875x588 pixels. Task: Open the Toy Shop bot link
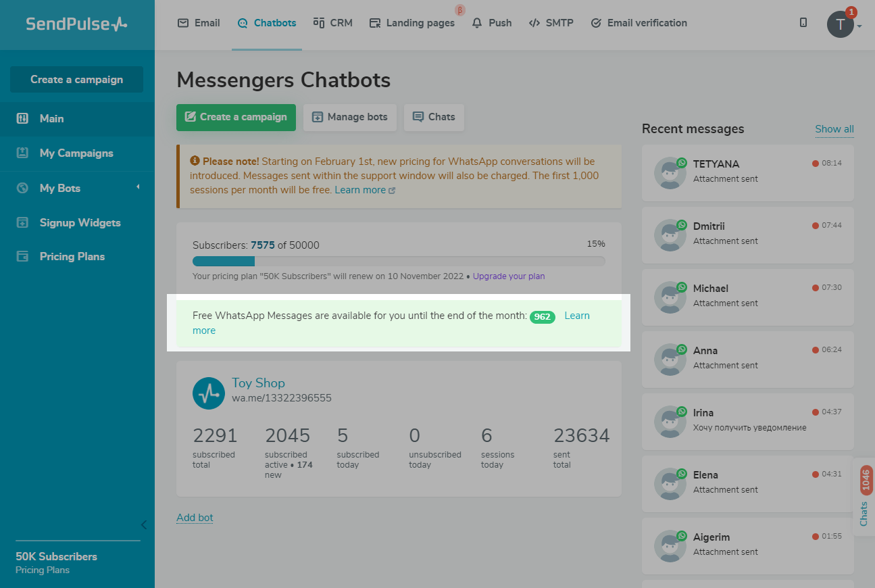[258, 383]
